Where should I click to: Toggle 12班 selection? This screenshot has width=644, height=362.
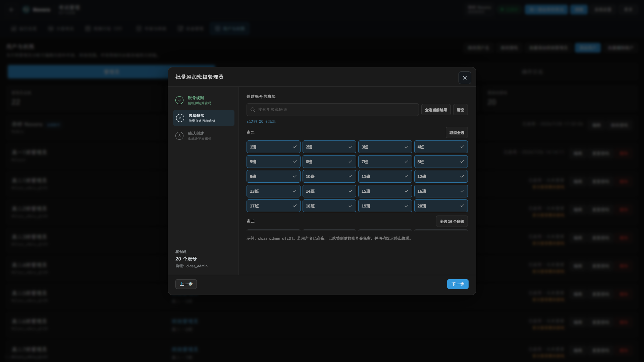(x=441, y=176)
